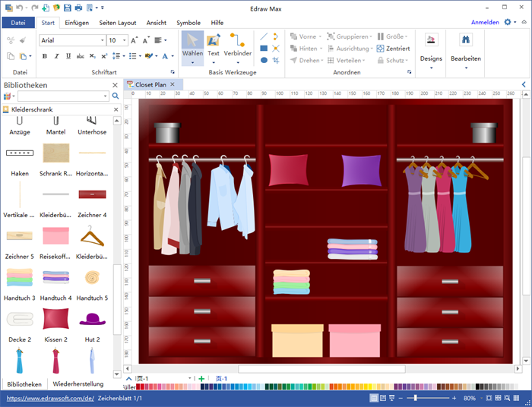Expand the font size dropdown

pos(124,40)
